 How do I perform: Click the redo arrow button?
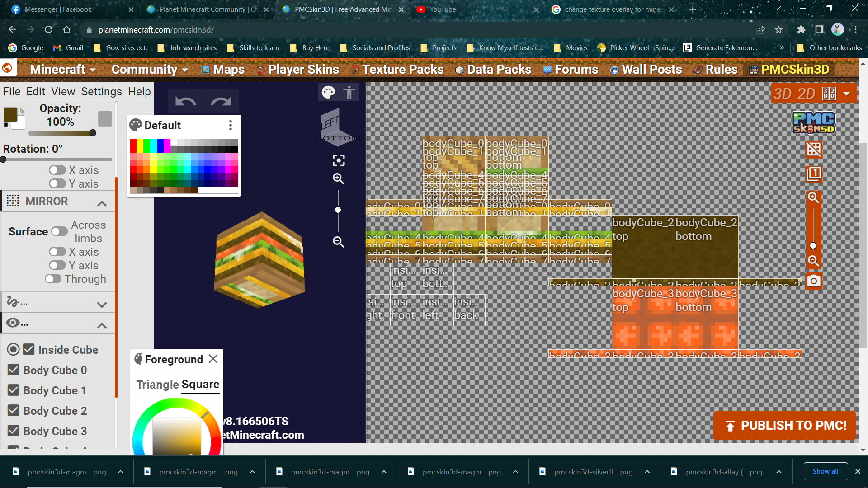[x=221, y=102]
